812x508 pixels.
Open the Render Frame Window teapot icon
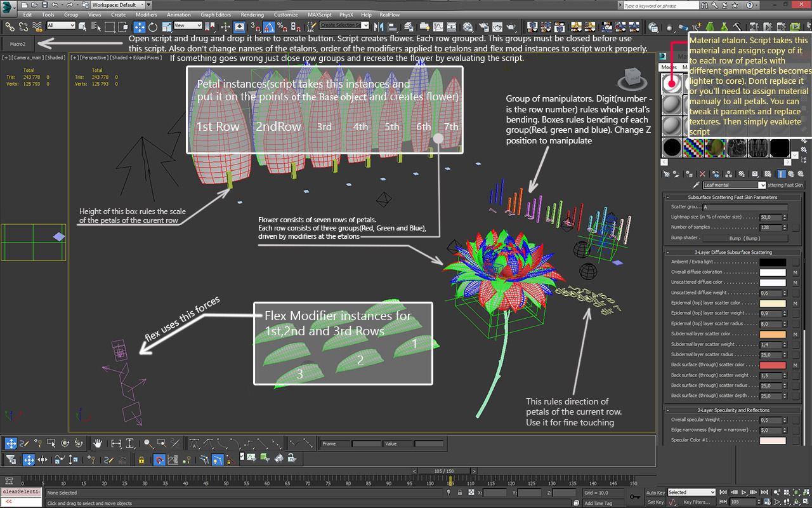(x=497, y=27)
